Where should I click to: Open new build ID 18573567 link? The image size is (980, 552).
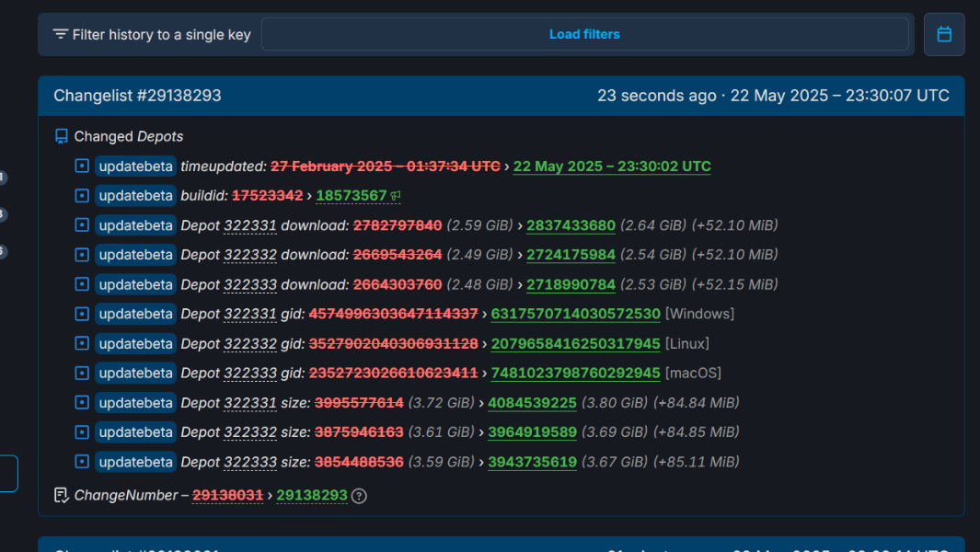(351, 196)
